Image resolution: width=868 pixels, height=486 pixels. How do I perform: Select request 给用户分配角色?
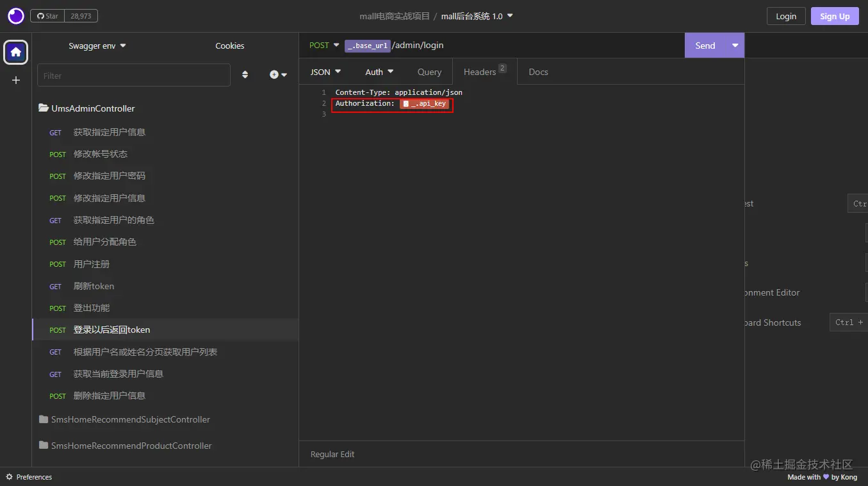165,242
